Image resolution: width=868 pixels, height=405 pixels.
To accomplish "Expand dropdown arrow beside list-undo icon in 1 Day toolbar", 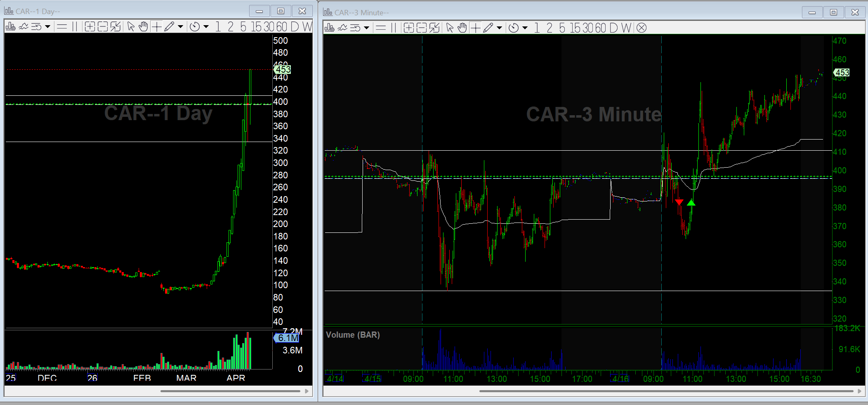I will [47, 27].
